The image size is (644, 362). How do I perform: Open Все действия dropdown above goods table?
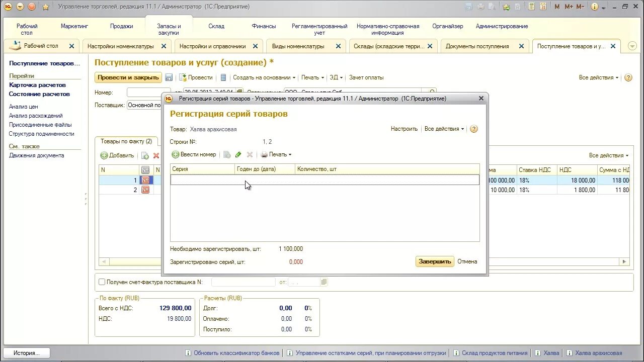pyautogui.click(x=609, y=155)
